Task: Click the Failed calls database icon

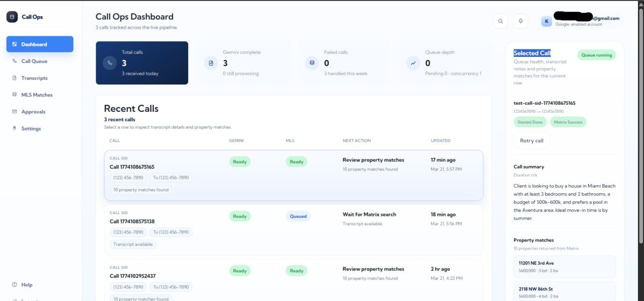Action: tap(312, 63)
